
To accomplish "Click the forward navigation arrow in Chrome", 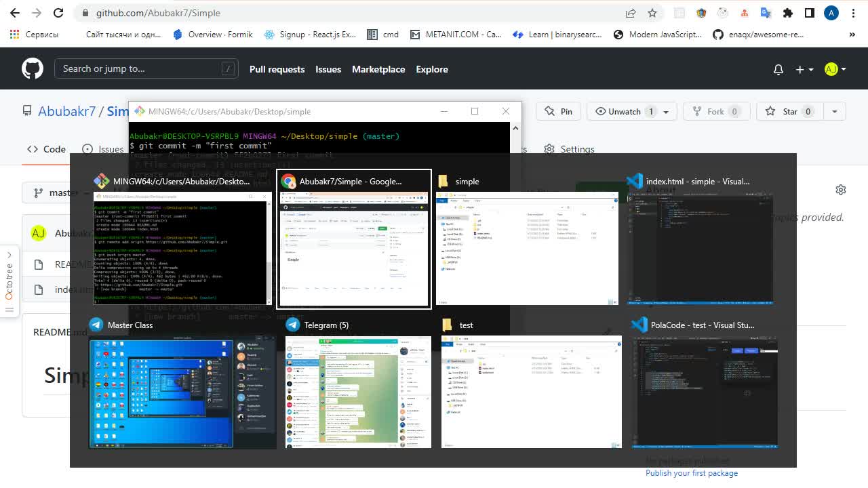I will coord(37,13).
